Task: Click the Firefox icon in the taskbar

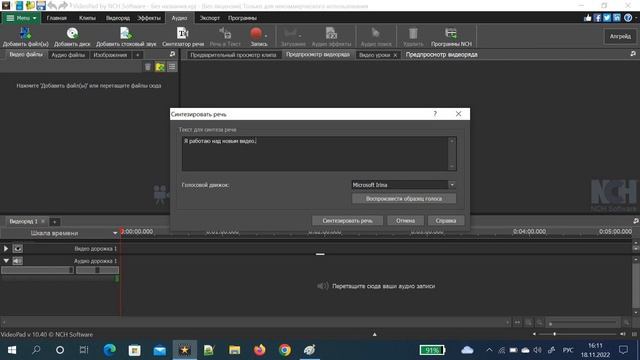Action: coord(260,350)
